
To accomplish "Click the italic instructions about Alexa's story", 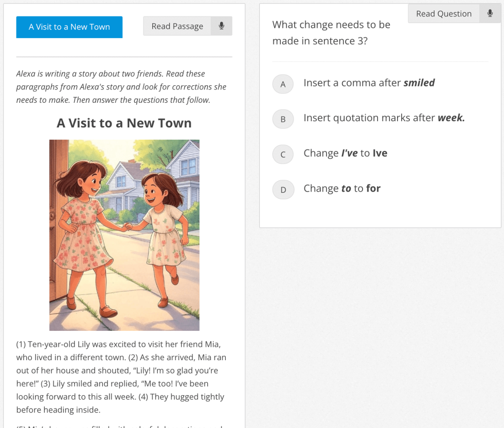I will tap(121, 87).
